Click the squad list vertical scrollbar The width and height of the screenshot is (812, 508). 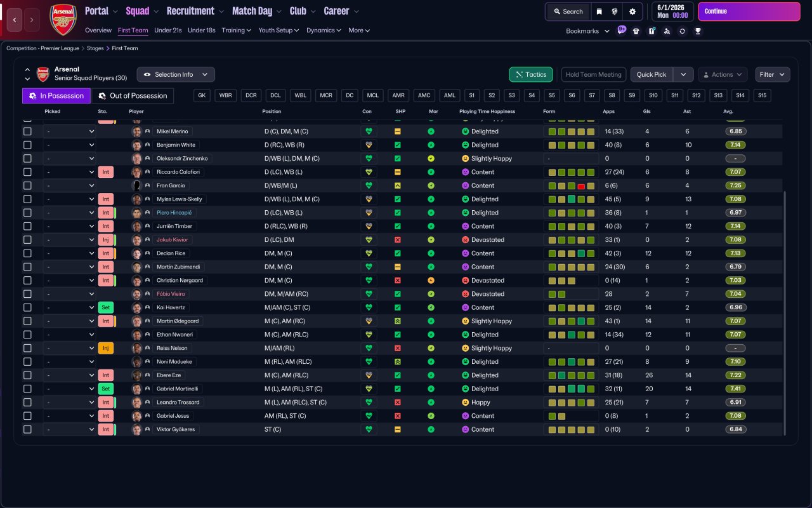785,314
